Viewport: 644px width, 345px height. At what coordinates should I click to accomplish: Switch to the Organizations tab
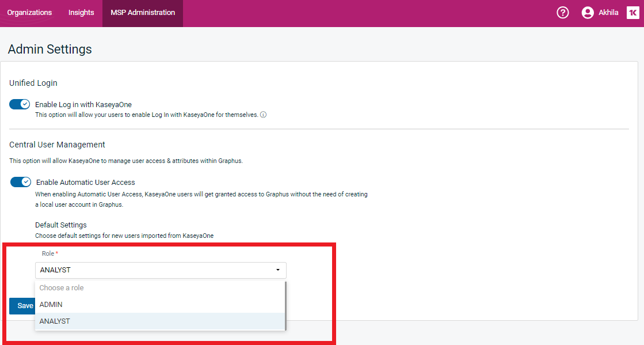(29, 13)
